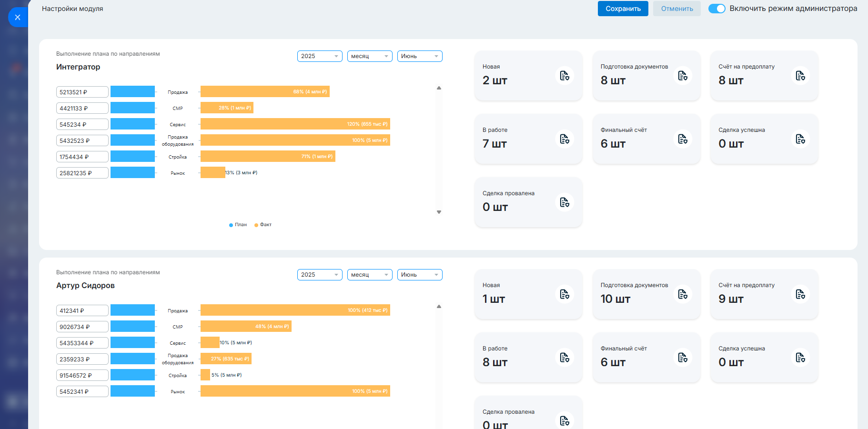Close the module settings panel with X
This screenshot has height=429, width=868.
(x=18, y=18)
